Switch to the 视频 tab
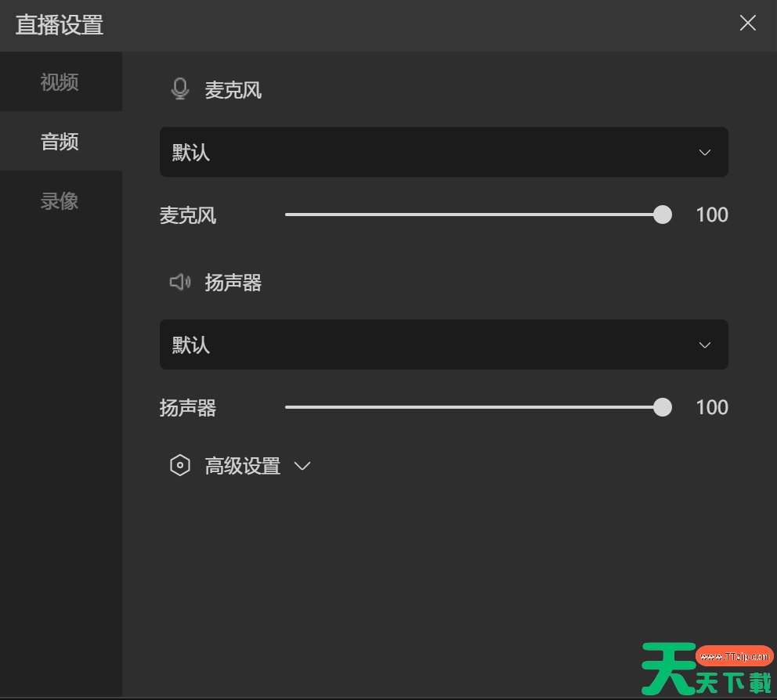The image size is (777, 700). (59, 81)
